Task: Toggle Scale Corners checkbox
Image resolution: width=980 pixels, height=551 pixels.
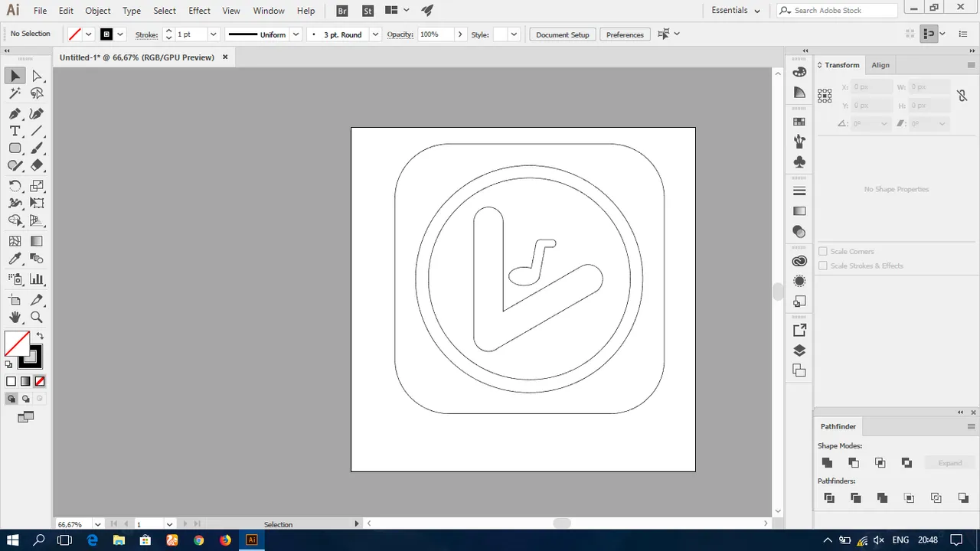Action: (x=823, y=251)
